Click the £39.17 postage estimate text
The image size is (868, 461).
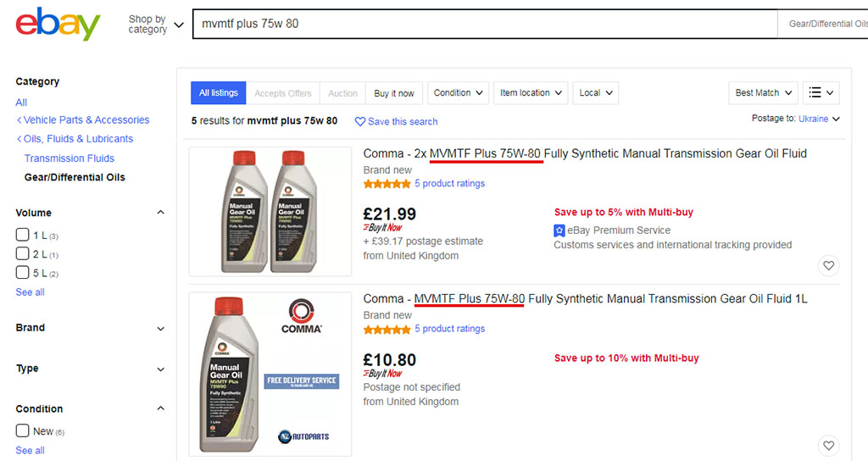423,242
